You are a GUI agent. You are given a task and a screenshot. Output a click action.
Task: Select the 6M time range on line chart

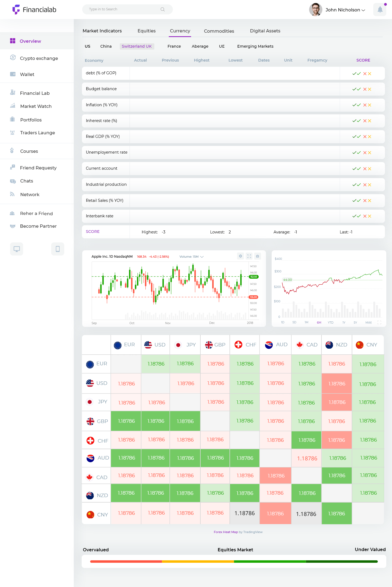point(319,323)
